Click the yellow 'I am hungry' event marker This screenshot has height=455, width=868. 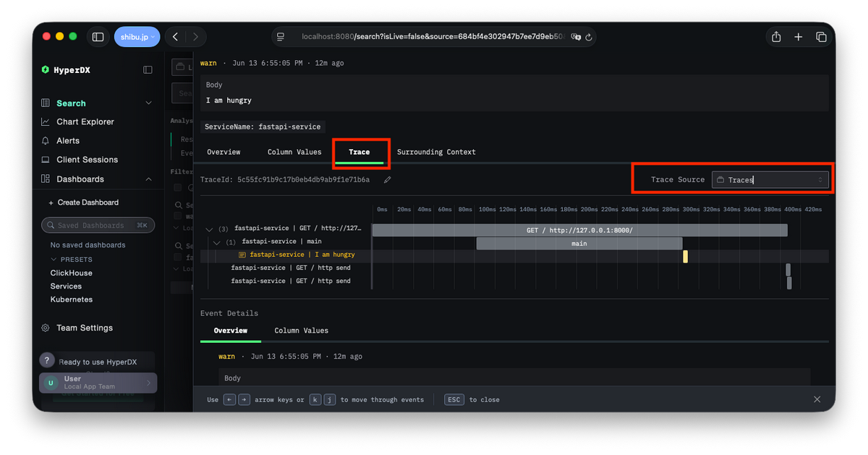coord(685,256)
